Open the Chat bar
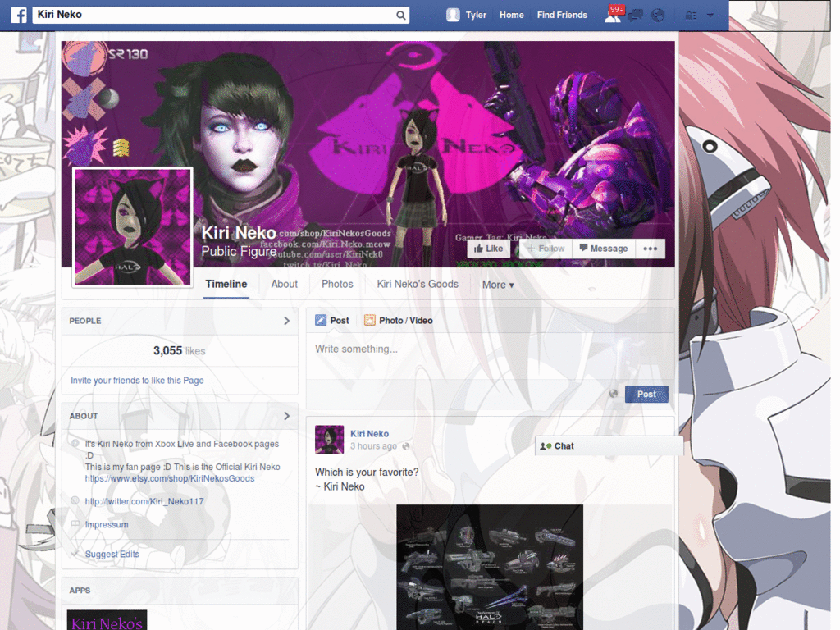 point(609,445)
